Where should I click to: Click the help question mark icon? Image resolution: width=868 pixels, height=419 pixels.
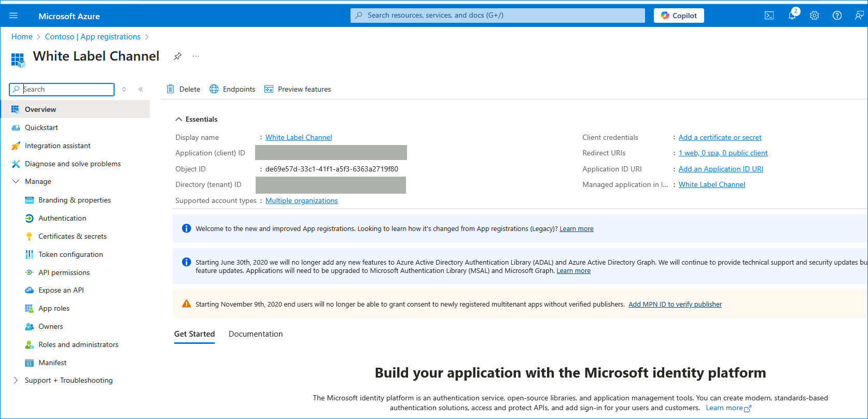(837, 16)
